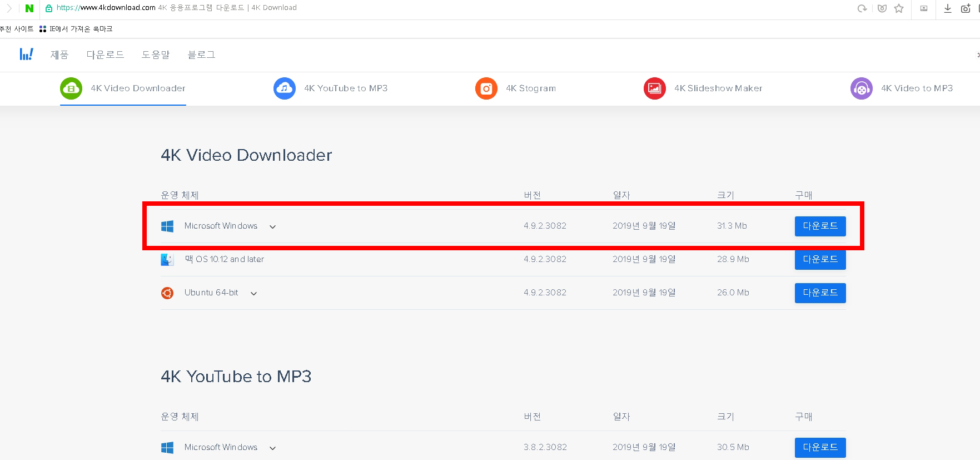The width and height of the screenshot is (980, 460).
Task: Click the forward navigation arrow
Action: 9,8
